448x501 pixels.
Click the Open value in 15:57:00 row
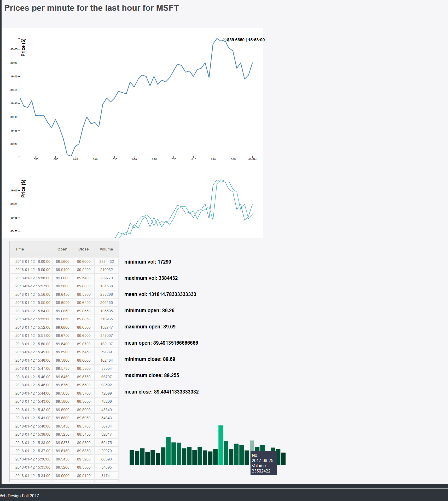click(x=63, y=286)
